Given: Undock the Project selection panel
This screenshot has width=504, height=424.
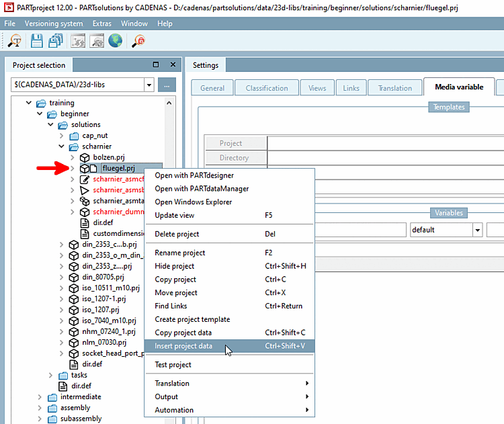Looking at the screenshot, I should 156,65.
